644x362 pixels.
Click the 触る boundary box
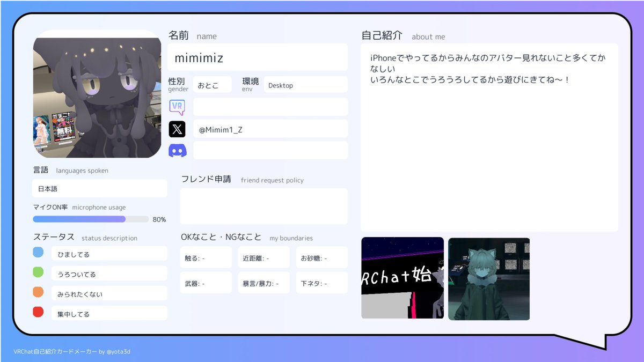point(206,257)
